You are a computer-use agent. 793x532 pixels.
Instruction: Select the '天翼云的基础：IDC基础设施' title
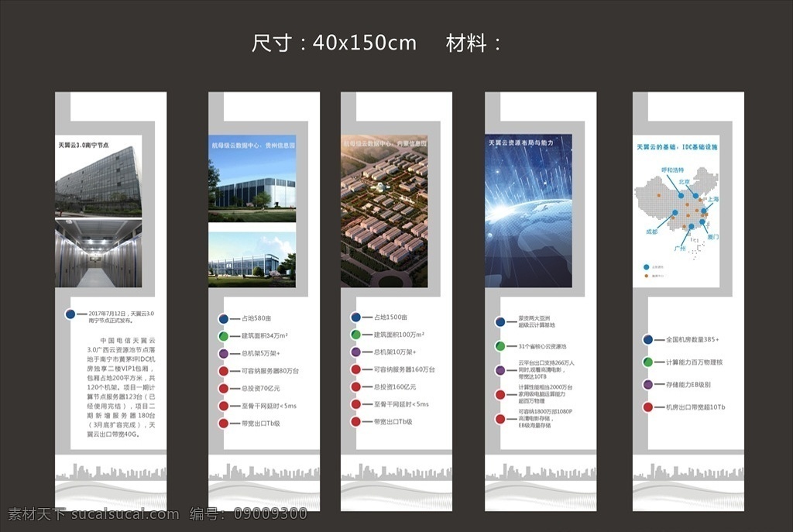point(677,147)
